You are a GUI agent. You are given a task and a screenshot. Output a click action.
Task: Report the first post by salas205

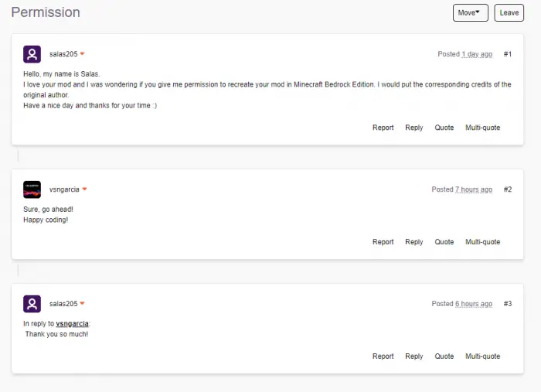click(x=383, y=128)
